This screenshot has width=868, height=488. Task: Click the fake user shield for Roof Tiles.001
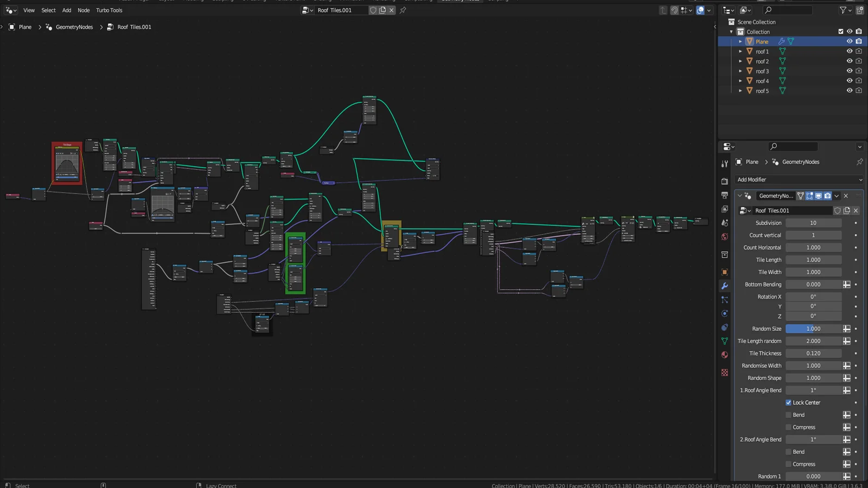tap(838, 210)
